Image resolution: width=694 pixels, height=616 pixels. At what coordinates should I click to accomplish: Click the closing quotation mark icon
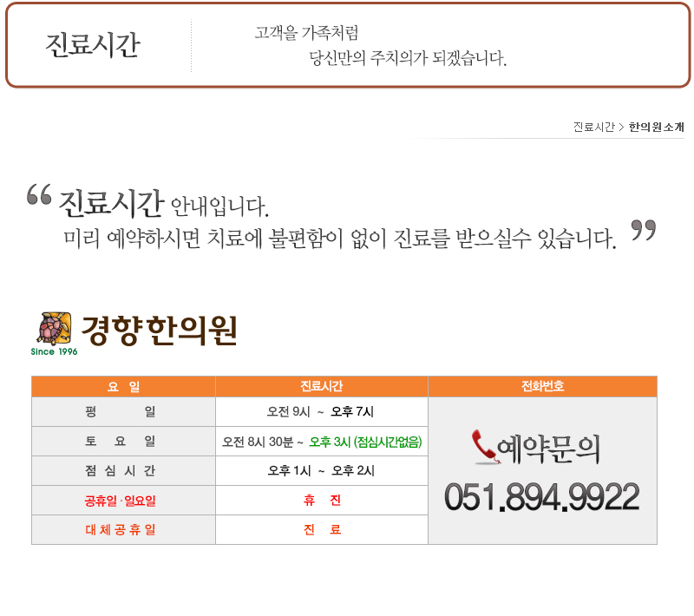click(643, 230)
